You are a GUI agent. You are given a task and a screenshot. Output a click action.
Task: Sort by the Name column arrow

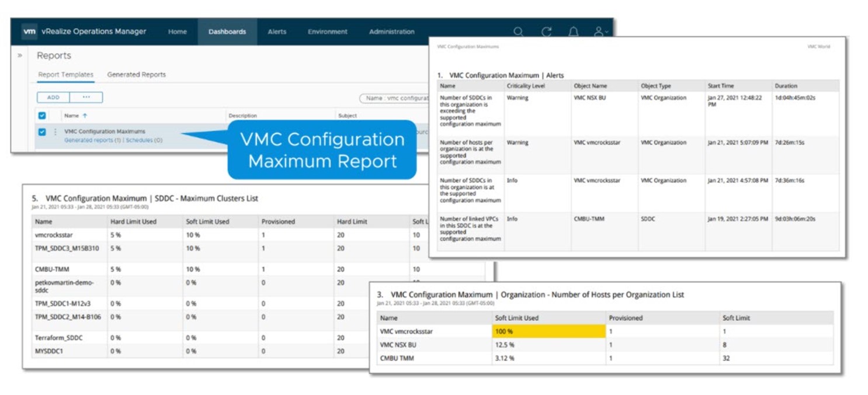(x=85, y=116)
